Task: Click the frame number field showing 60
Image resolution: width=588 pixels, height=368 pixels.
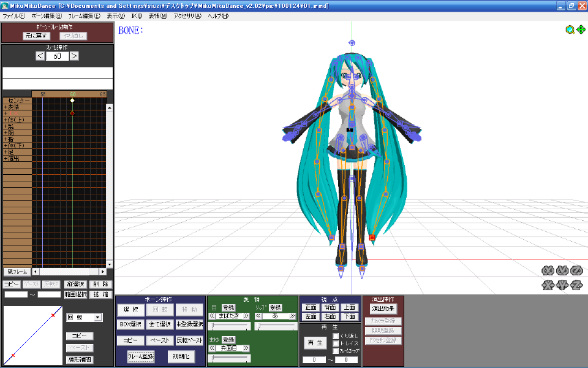Action: pos(58,56)
